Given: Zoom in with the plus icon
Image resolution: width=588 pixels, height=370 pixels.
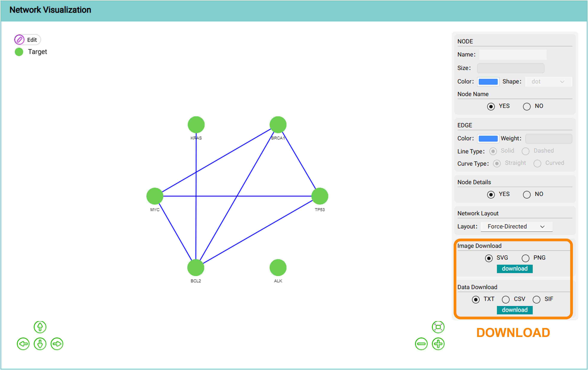Looking at the screenshot, I should click(438, 344).
